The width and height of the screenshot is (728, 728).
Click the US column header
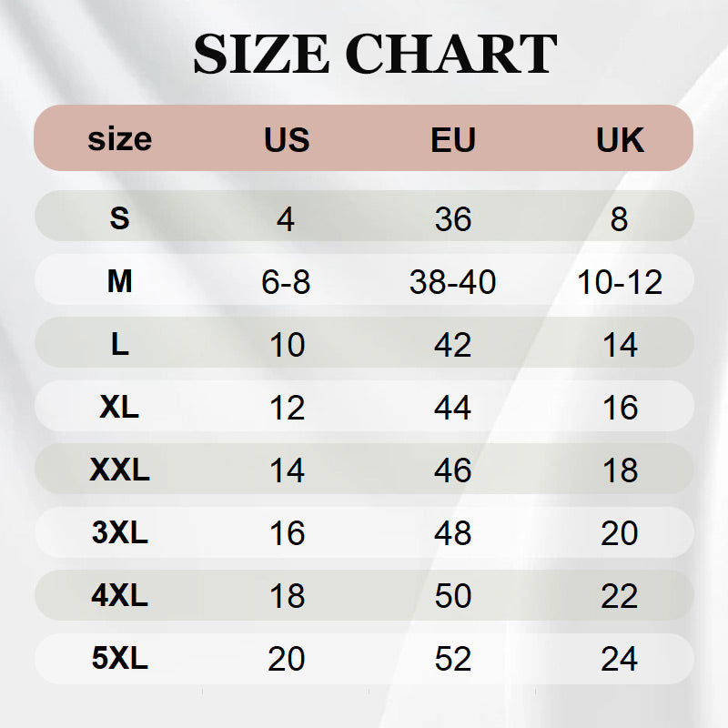[x=287, y=139]
